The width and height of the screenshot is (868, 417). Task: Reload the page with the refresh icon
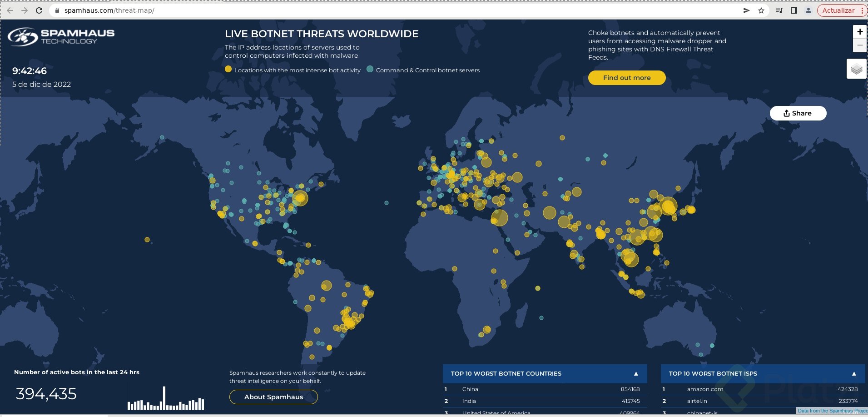coord(39,10)
